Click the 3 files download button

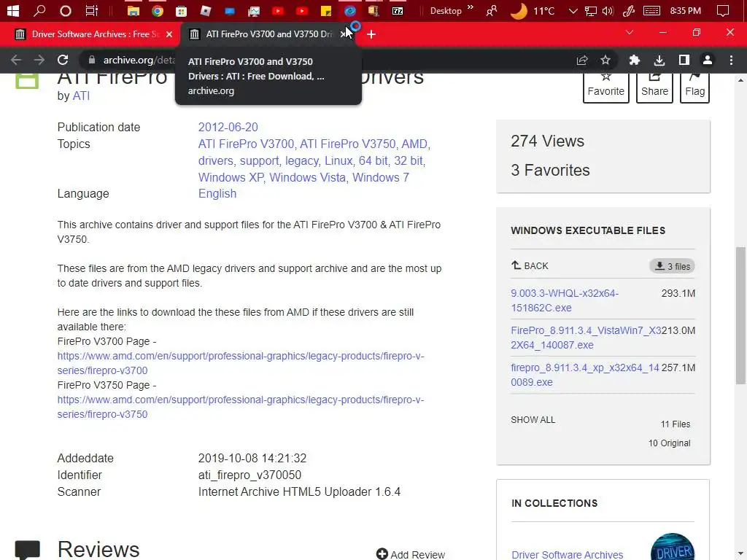[672, 266]
